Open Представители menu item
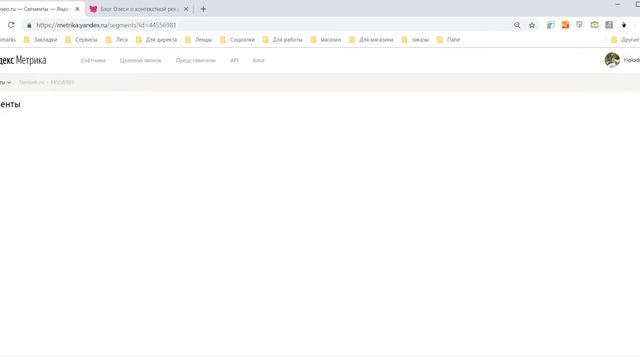This screenshot has width=640, height=360. coord(196,60)
